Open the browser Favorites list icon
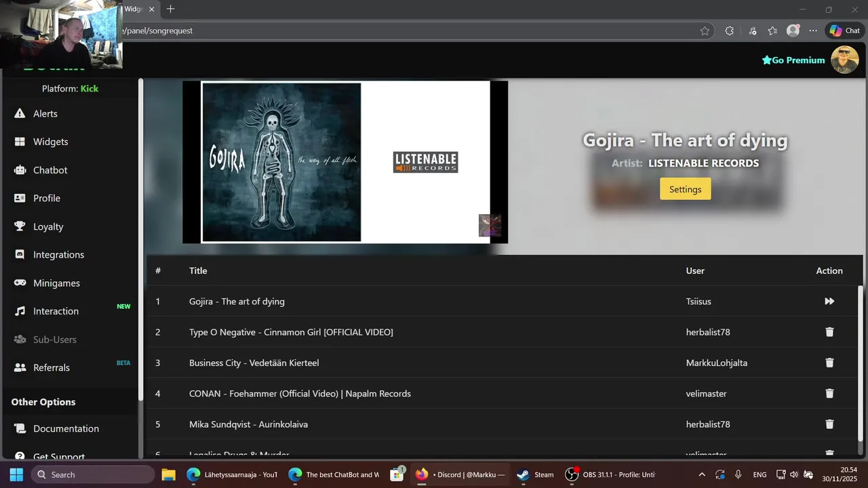The image size is (868, 488). tap(772, 30)
